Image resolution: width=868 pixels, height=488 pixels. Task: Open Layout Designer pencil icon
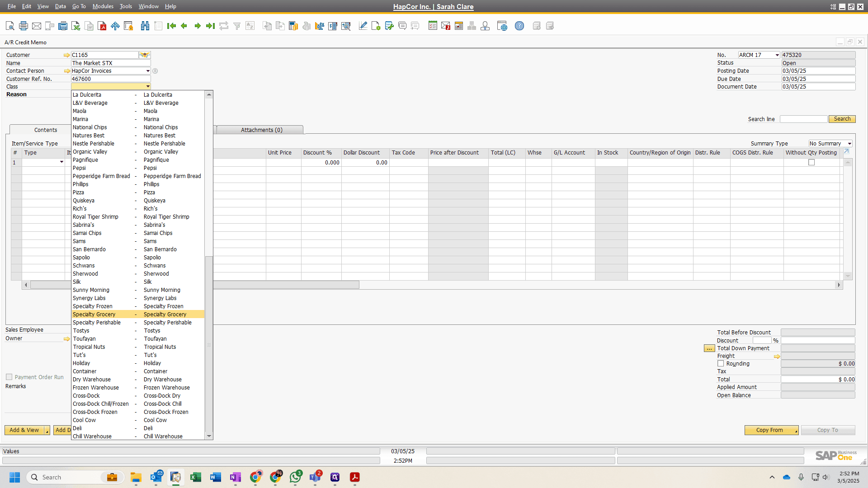click(363, 26)
